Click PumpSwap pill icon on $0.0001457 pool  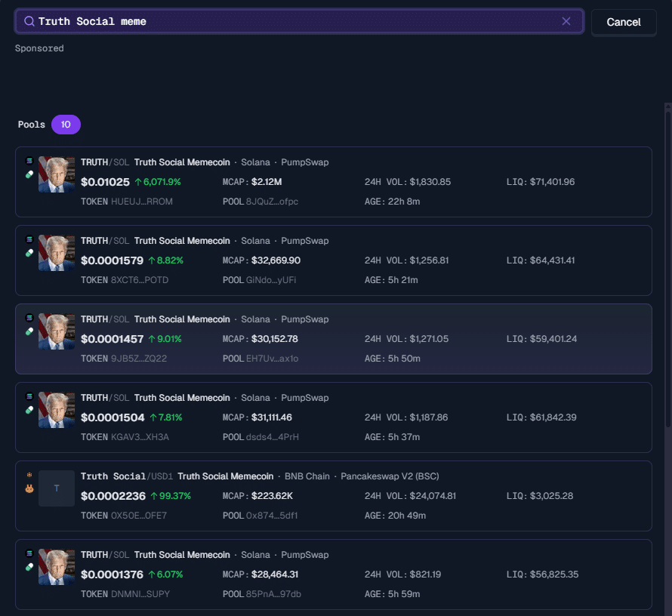[29, 331]
